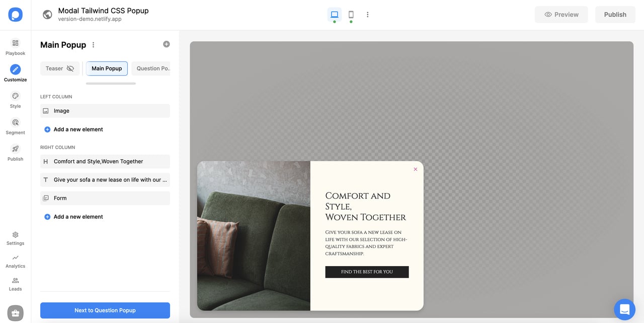Screen dimensions: 644x323
Task: Select the popup description paragraph in canvas
Action: (x=366, y=243)
